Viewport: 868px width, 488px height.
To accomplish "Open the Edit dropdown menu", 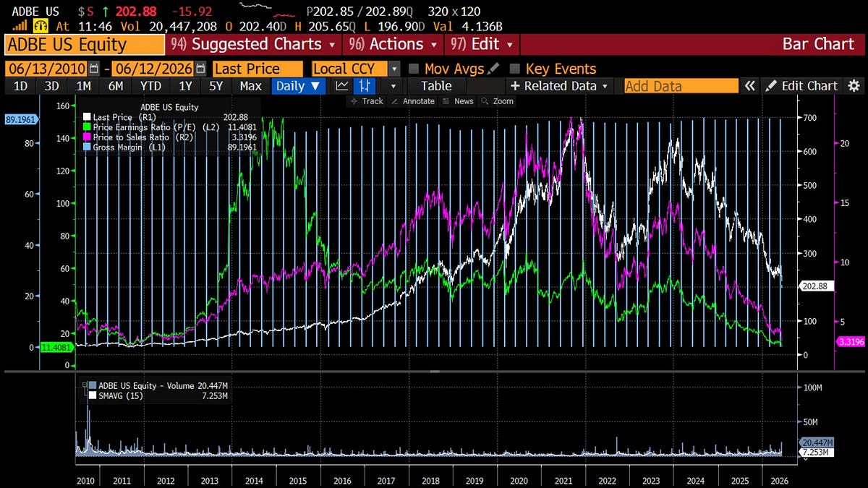I will click(x=482, y=44).
